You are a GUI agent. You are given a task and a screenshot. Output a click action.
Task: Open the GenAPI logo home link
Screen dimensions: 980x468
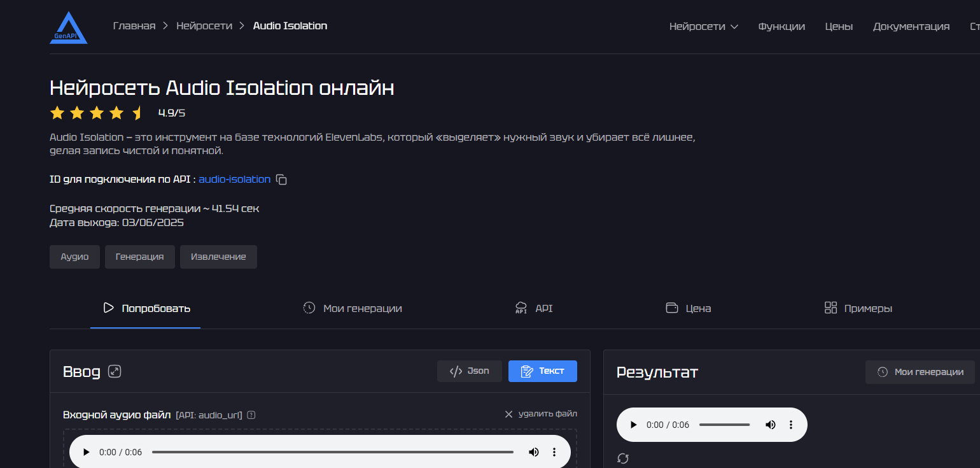pyautogui.click(x=69, y=28)
